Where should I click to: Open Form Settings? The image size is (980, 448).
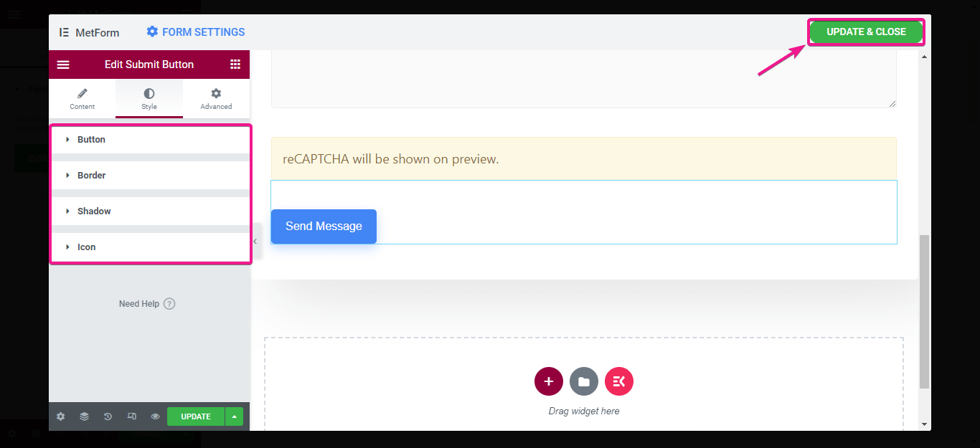pyautogui.click(x=196, y=32)
